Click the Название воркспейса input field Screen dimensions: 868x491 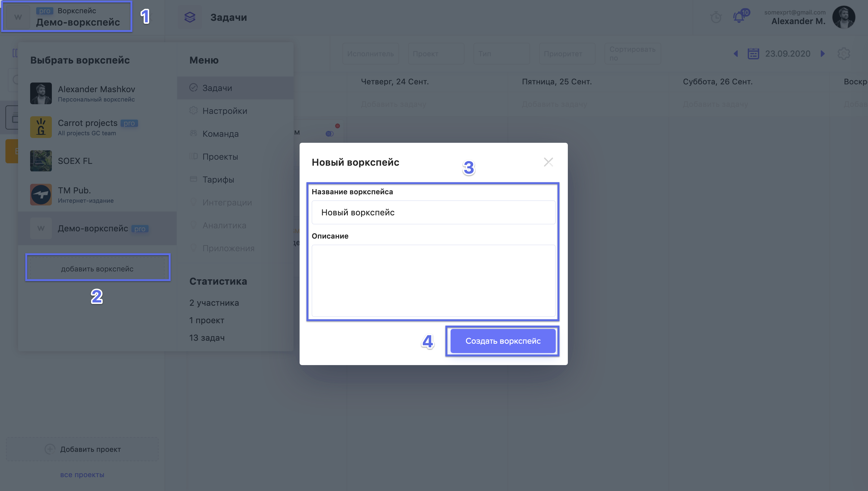coord(433,212)
